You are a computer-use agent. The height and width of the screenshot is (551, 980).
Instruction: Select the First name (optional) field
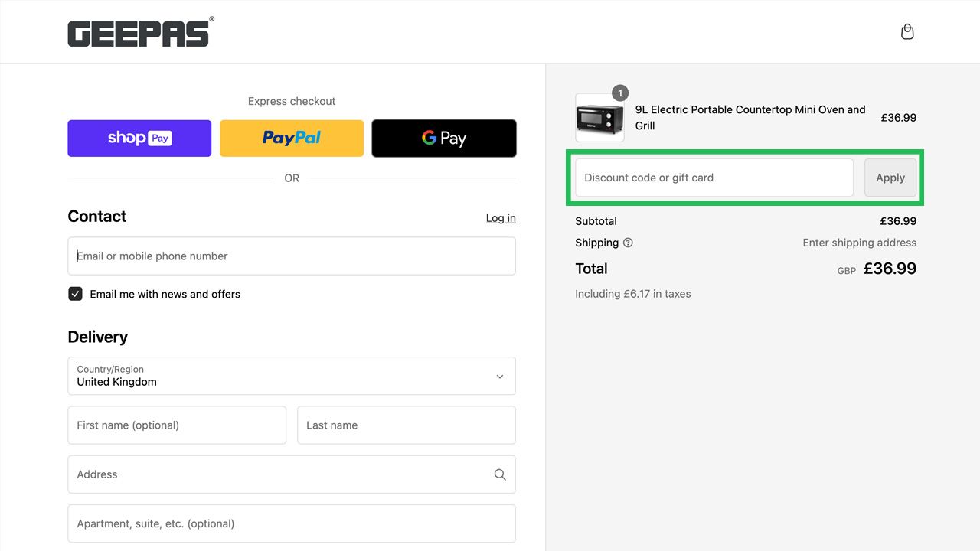[177, 425]
